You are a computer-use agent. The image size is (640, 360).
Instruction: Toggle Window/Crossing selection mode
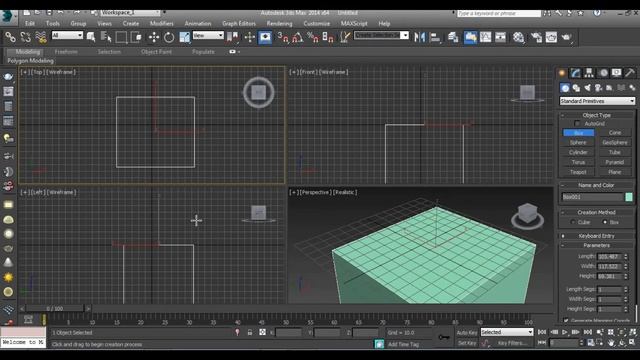[137, 37]
